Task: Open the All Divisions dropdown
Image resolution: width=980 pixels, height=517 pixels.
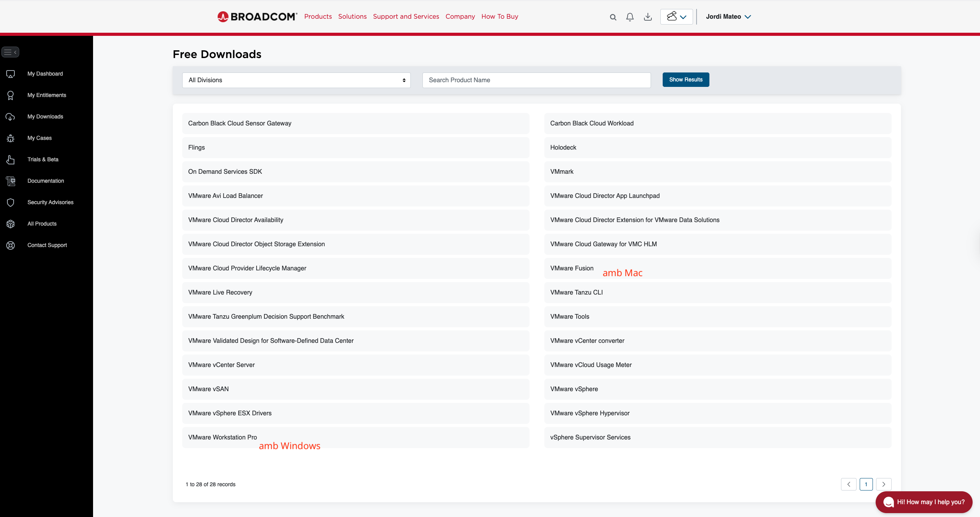Action: tap(296, 80)
